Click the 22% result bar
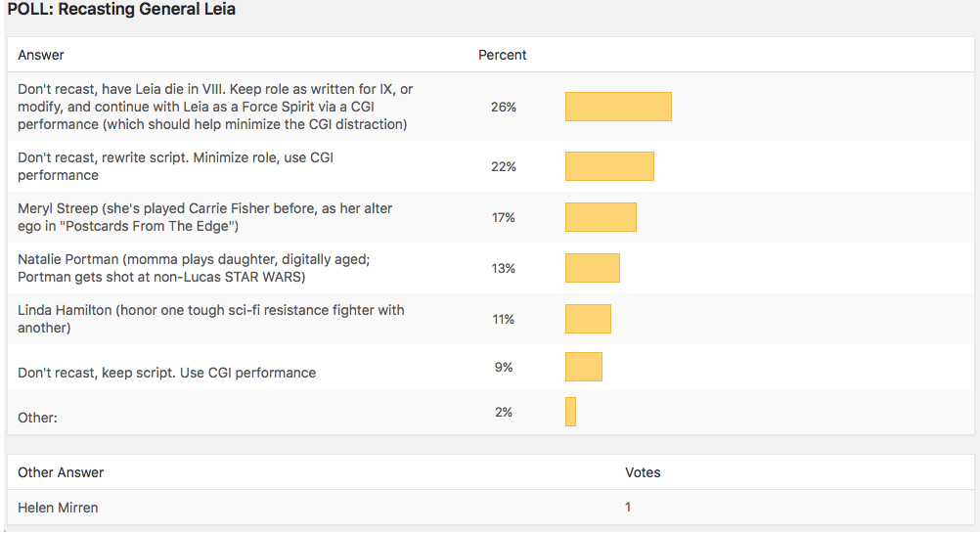980x534 pixels. point(609,166)
